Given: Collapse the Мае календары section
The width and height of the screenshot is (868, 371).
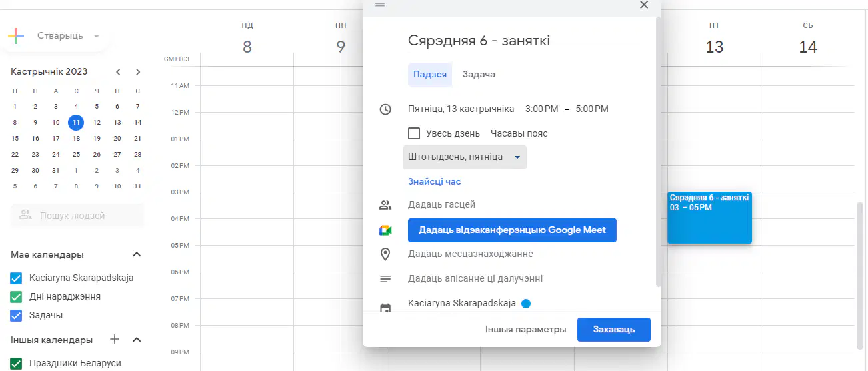Looking at the screenshot, I should (x=137, y=254).
